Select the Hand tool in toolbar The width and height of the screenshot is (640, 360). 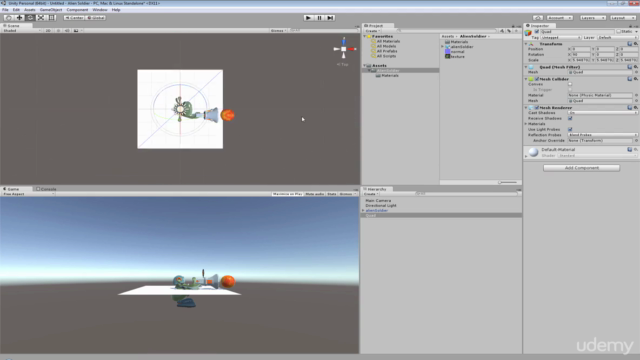[x=9, y=18]
